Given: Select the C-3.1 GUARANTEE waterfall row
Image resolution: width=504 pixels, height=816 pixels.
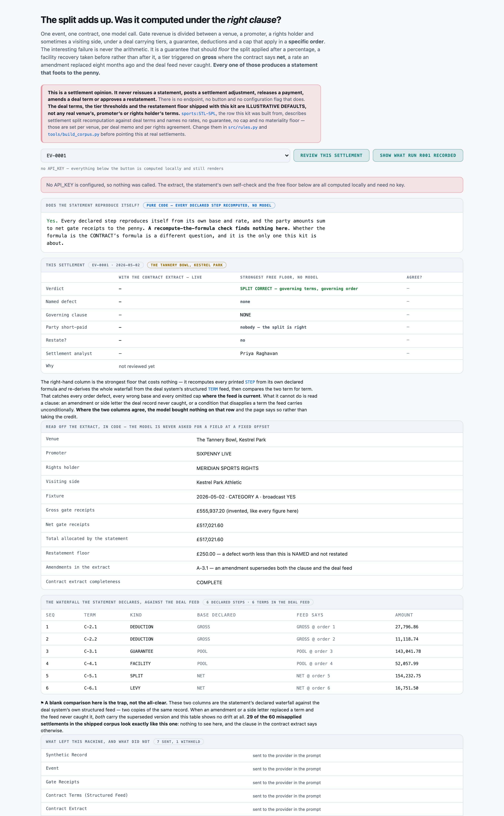Looking at the screenshot, I should click(x=252, y=651).
